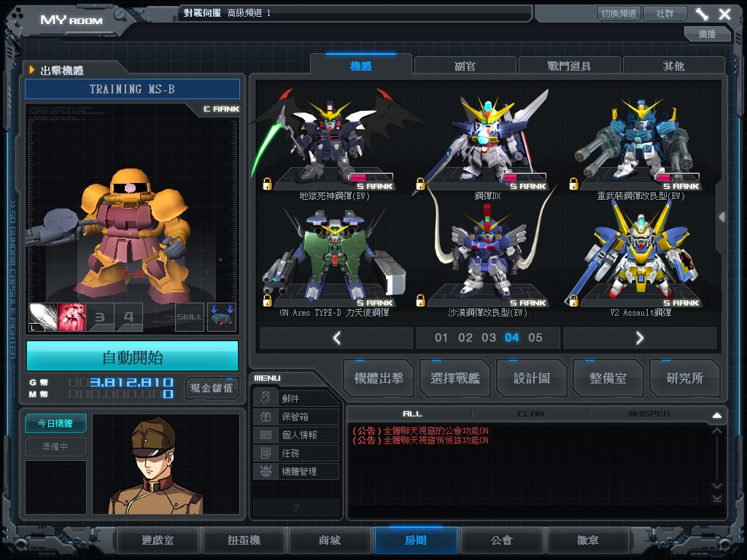Image resolution: width=747 pixels, height=560 pixels.
Task: Click the pilot portrait
Action: click(x=166, y=464)
